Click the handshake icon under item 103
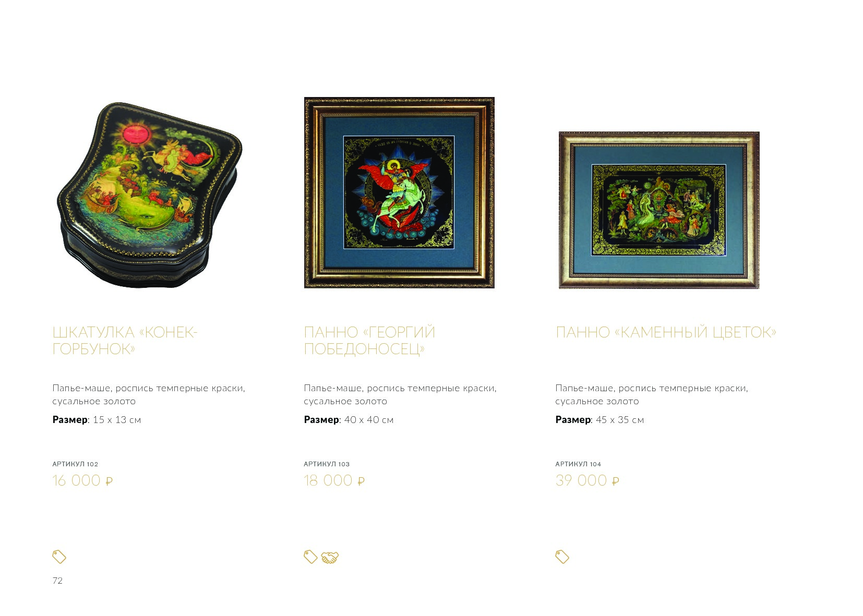Image resolution: width=863 pixels, height=616 pixels. pyautogui.click(x=330, y=558)
